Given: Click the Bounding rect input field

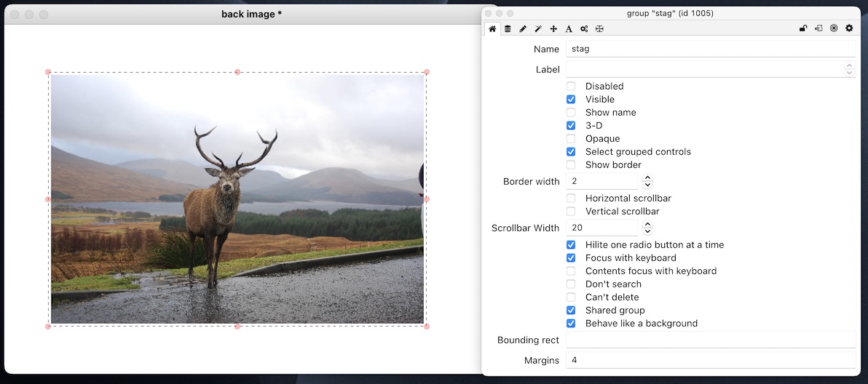Looking at the screenshot, I should [710, 340].
